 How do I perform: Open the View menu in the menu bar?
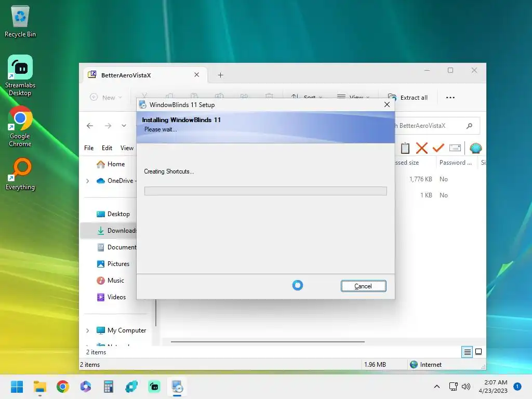click(127, 148)
